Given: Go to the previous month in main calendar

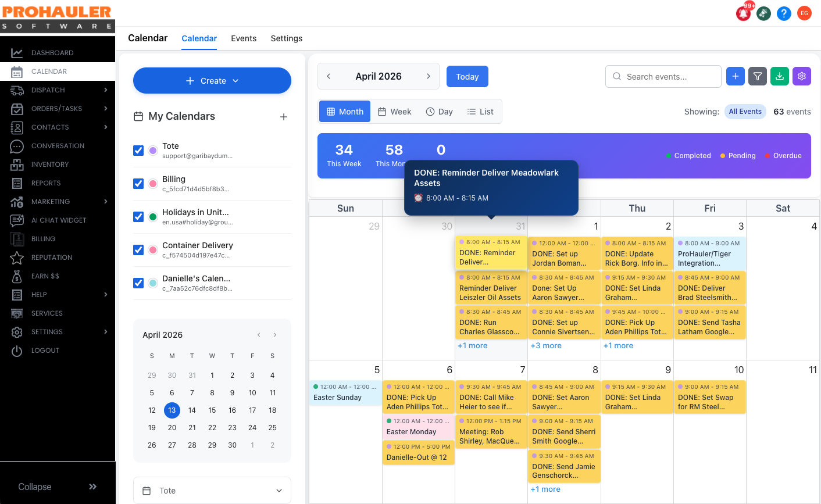Looking at the screenshot, I should coord(329,76).
